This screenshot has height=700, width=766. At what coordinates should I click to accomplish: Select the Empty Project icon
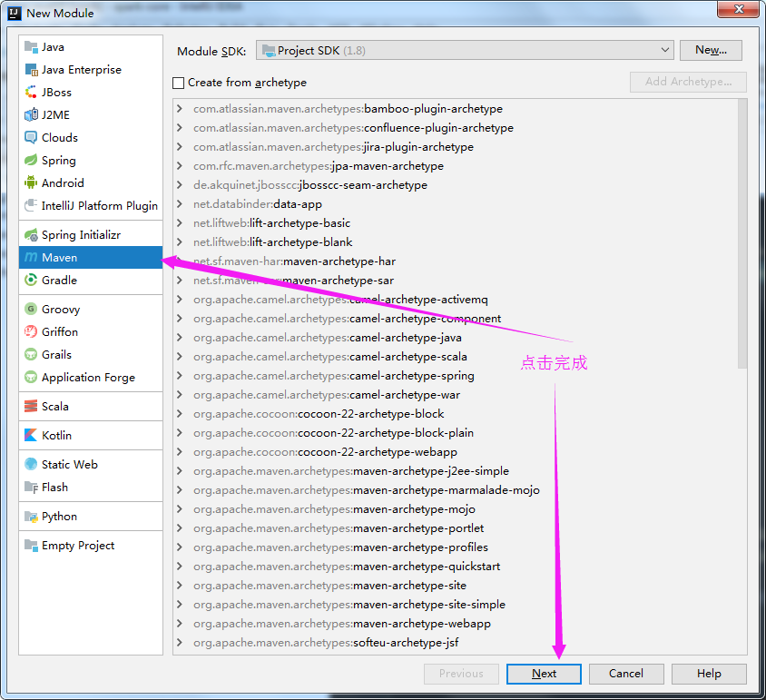[31, 545]
